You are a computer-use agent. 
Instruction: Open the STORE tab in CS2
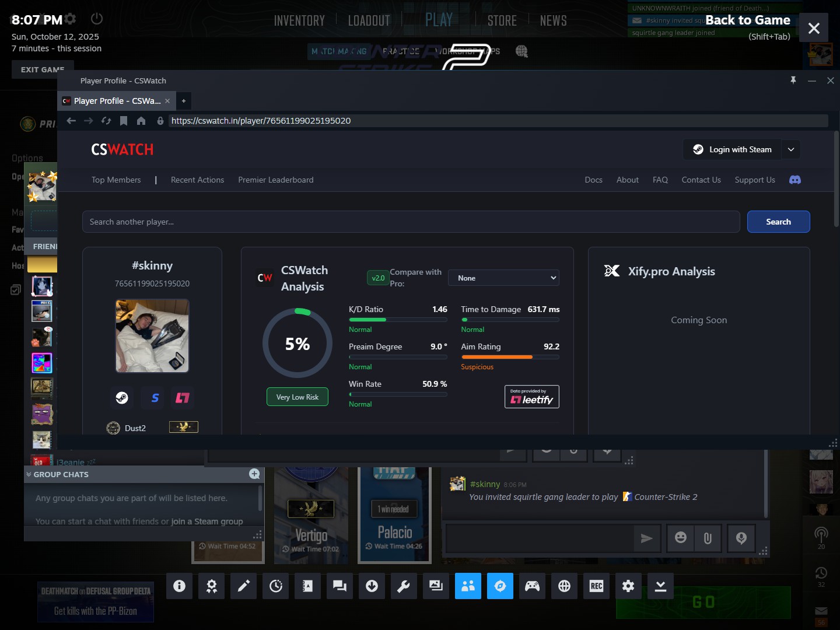click(x=502, y=20)
